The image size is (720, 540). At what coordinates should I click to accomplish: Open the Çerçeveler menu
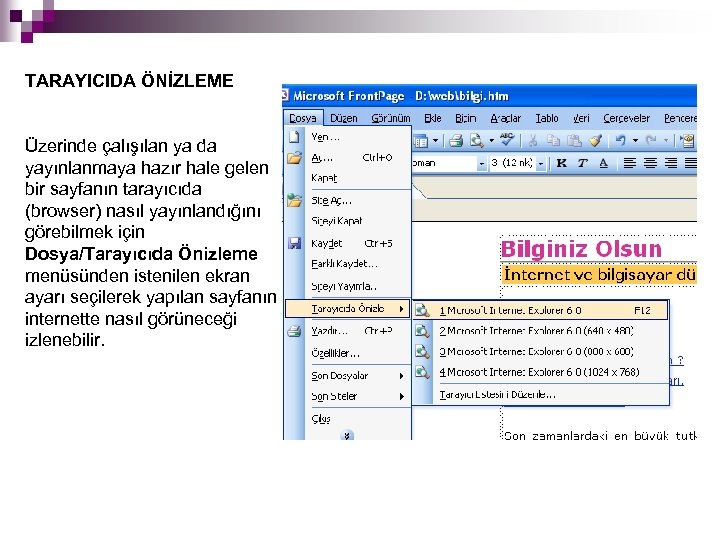tap(626, 118)
